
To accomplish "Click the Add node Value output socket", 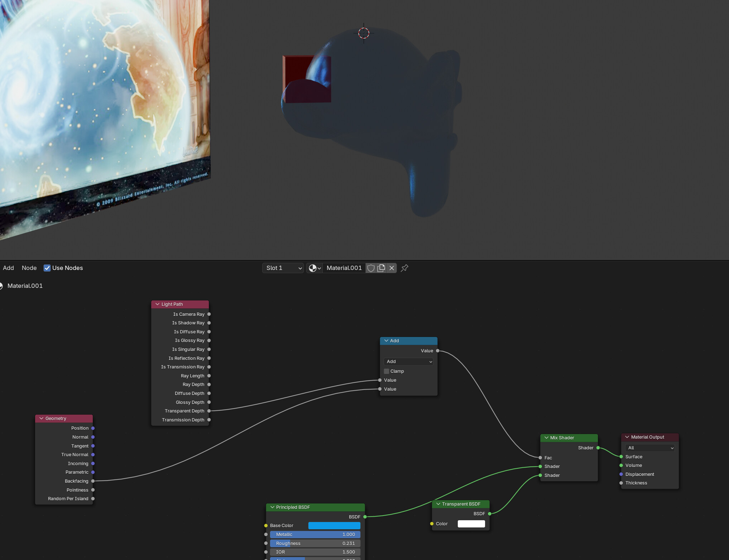I will pos(437,351).
